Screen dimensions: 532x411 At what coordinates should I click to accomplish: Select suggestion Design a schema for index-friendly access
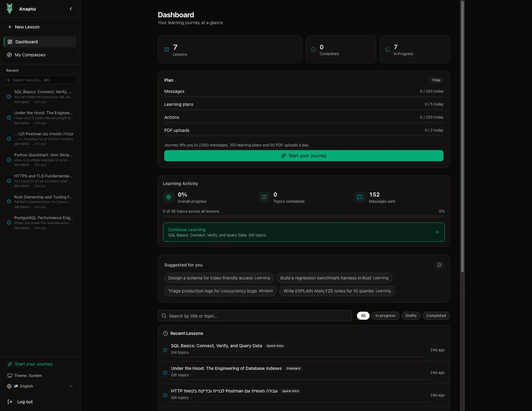219,278
